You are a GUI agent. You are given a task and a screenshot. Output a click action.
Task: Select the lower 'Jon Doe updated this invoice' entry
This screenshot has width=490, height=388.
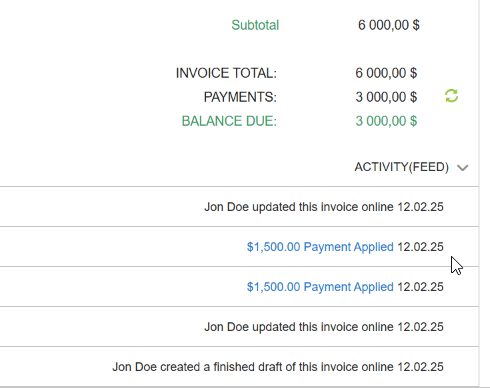click(x=239, y=327)
